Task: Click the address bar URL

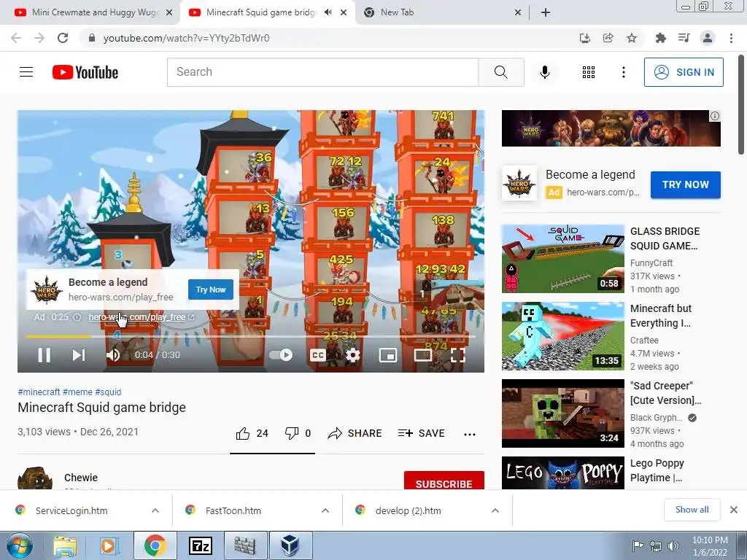Action: 186,38
